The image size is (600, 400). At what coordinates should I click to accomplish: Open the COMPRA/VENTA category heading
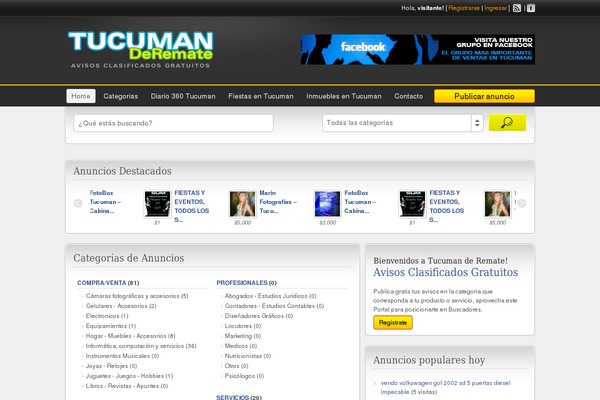click(x=101, y=283)
